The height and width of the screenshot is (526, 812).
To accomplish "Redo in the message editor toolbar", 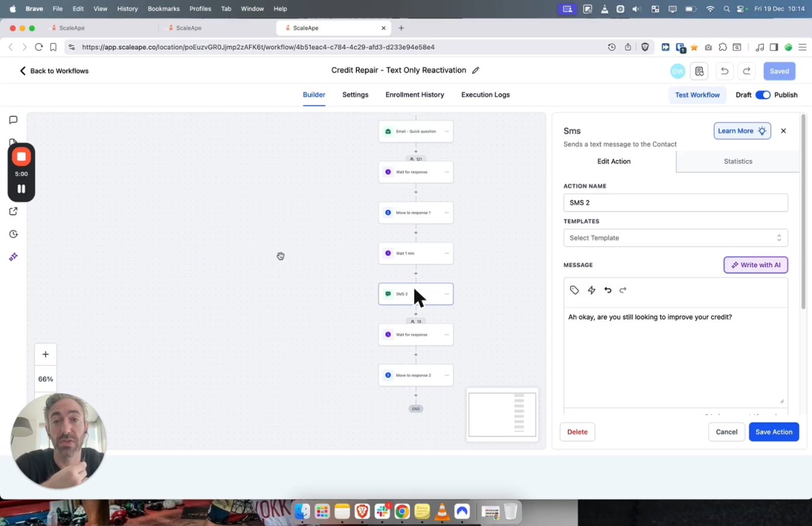I will [623, 290].
